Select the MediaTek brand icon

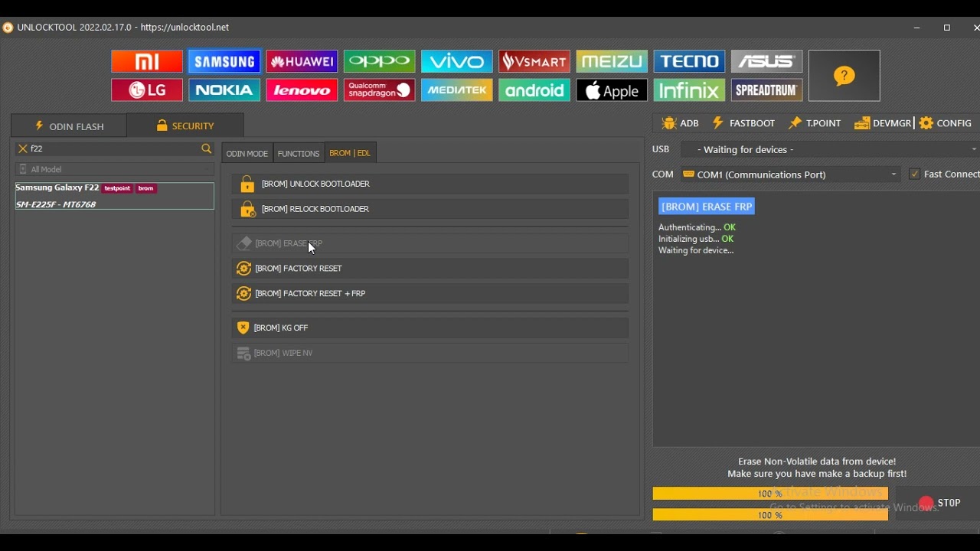[x=456, y=90]
